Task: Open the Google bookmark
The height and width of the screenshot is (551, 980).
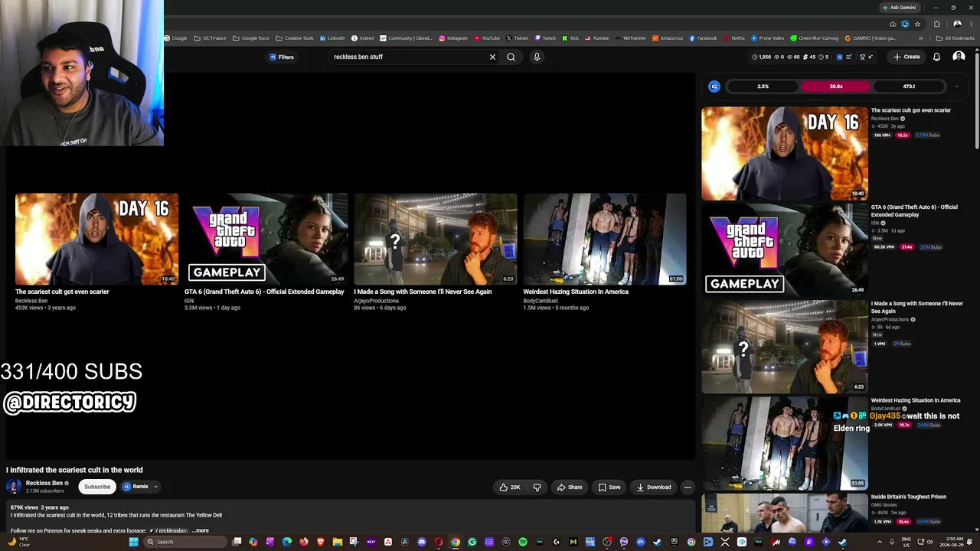Action: [176, 38]
